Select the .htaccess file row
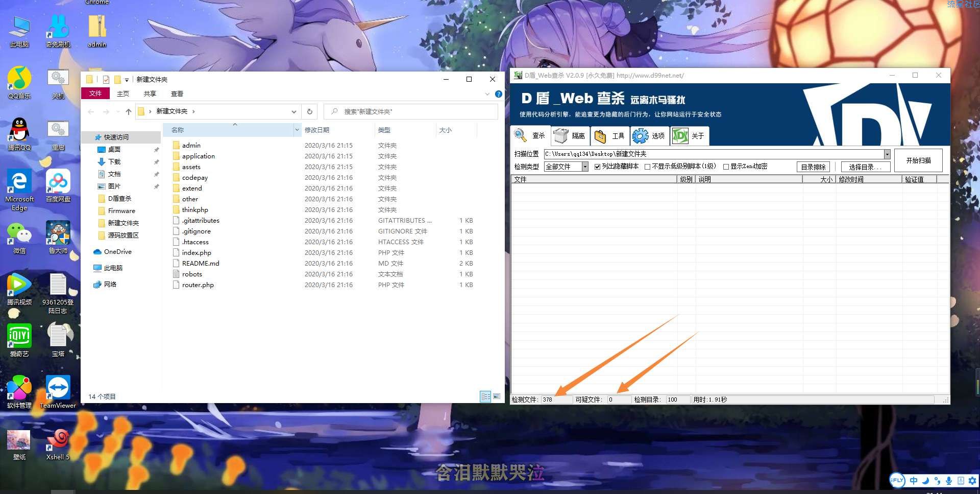The width and height of the screenshot is (980, 494). 323,242
